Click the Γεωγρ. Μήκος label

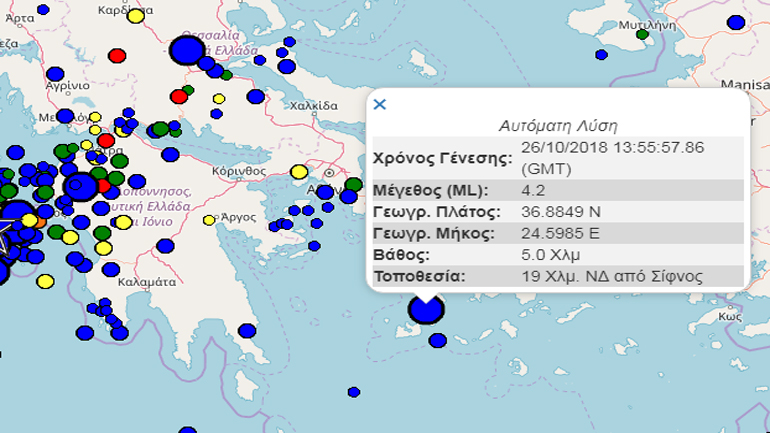pyautogui.click(x=434, y=233)
